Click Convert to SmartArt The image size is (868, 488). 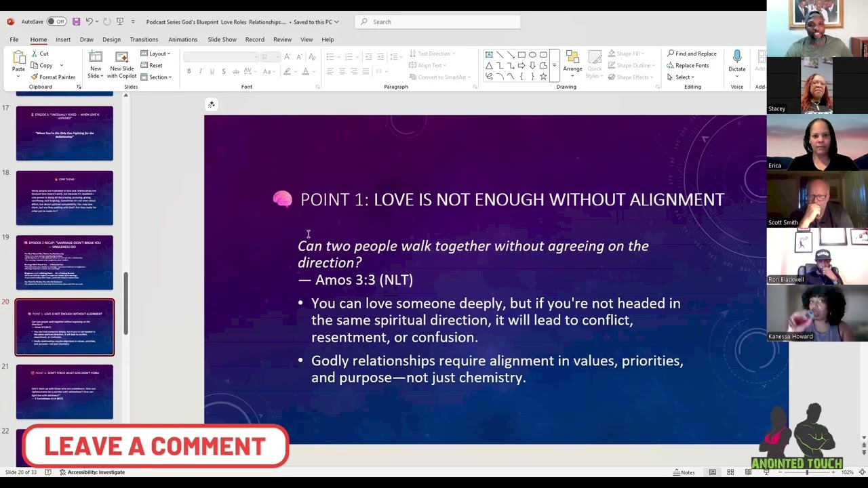click(x=438, y=77)
